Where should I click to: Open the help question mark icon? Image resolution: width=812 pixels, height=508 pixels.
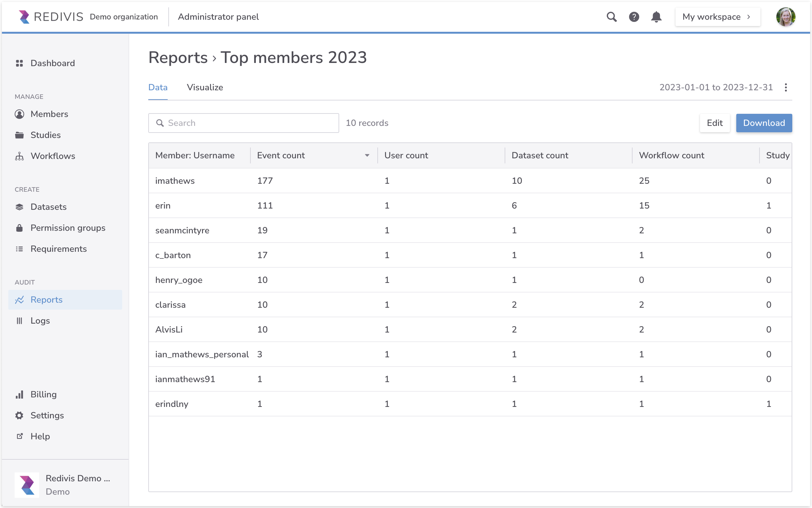(634, 17)
